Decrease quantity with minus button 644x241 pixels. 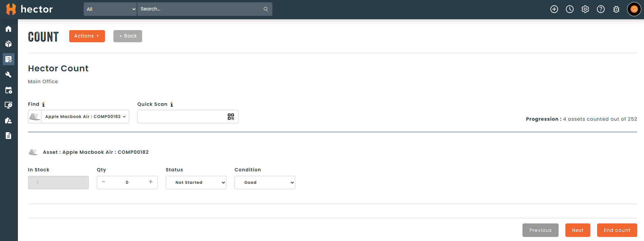click(104, 182)
